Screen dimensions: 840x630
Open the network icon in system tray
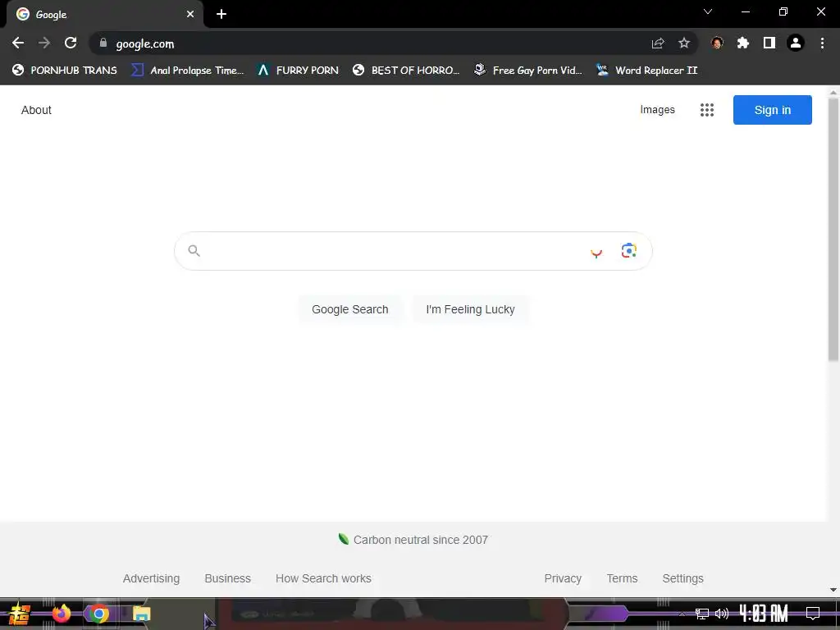(x=702, y=614)
